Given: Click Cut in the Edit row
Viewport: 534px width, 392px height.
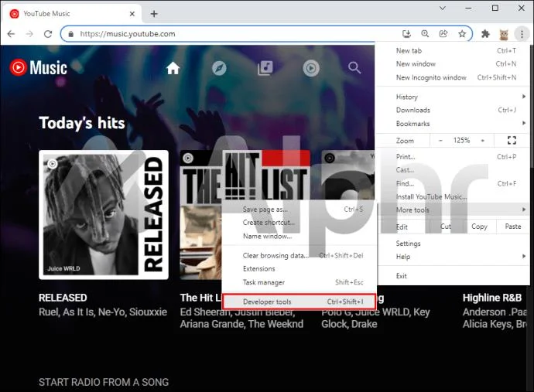Looking at the screenshot, I should click(x=446, y=227).
